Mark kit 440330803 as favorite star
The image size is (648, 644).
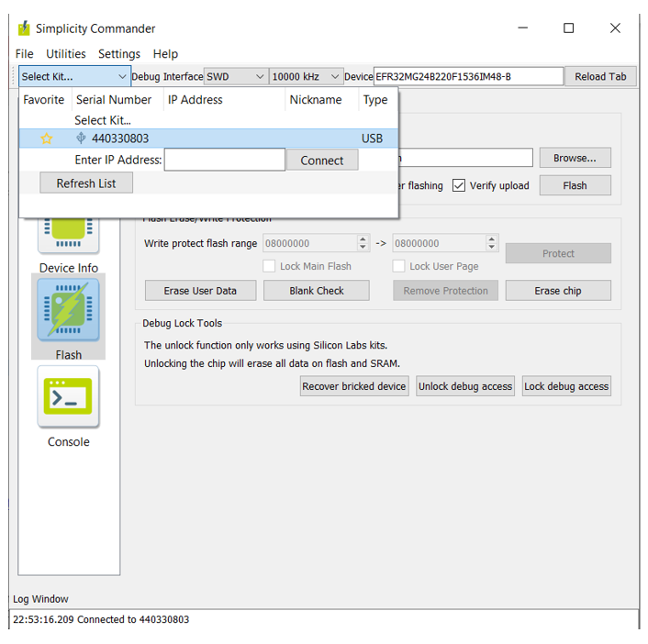[47, 139]
